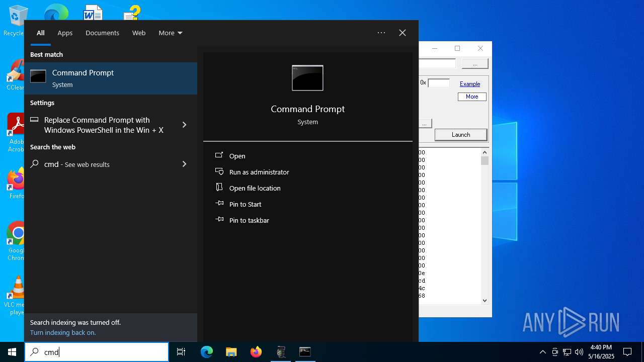Open Command Prompt best match result
The image size is (644, 362).
(111, 78)
